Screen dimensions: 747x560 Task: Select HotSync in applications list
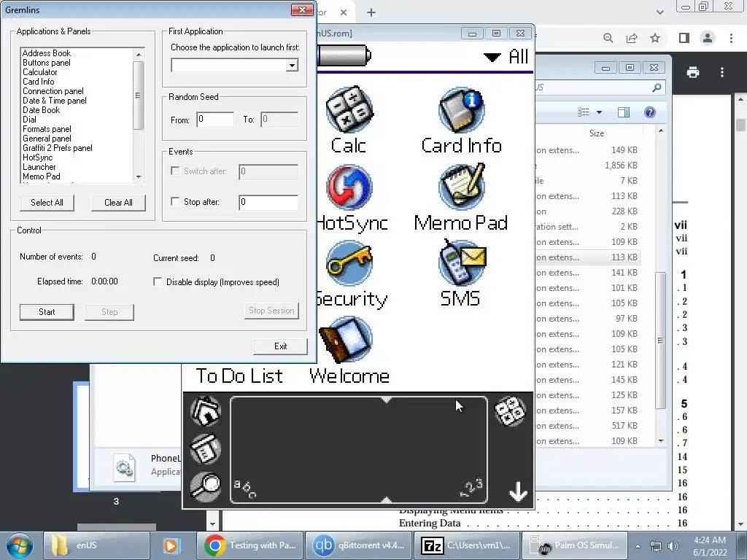pyautogui.click(x=38, y=157)
